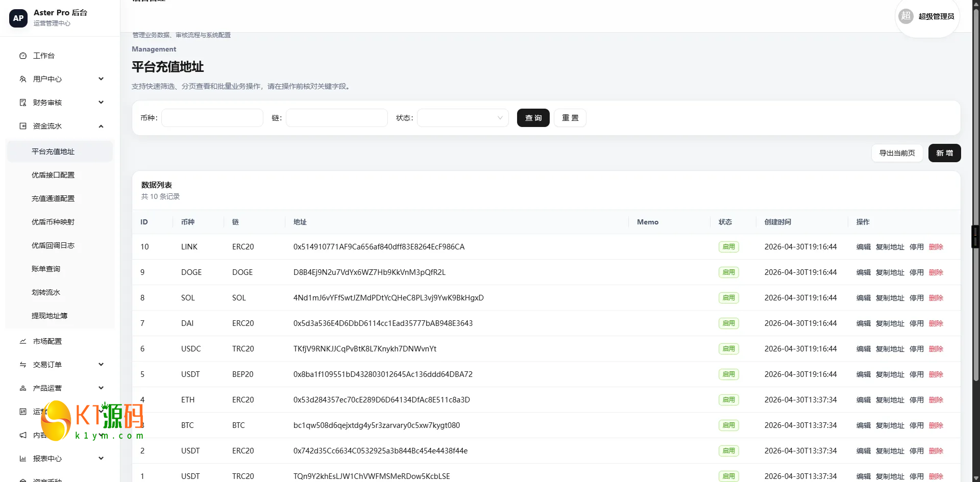Screen dimensions: 980x482
Task: Click the 产品运营 icon
Action: [23, 388]
